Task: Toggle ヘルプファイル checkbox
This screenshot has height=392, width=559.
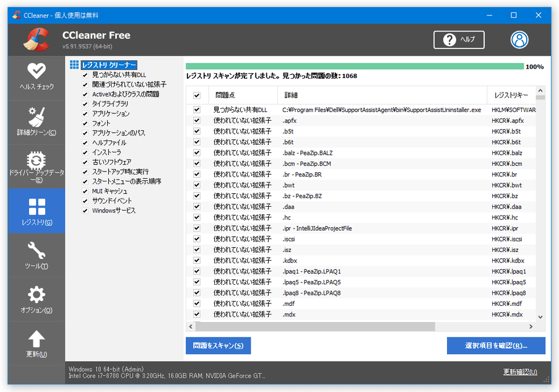Action: coord(85,142)
